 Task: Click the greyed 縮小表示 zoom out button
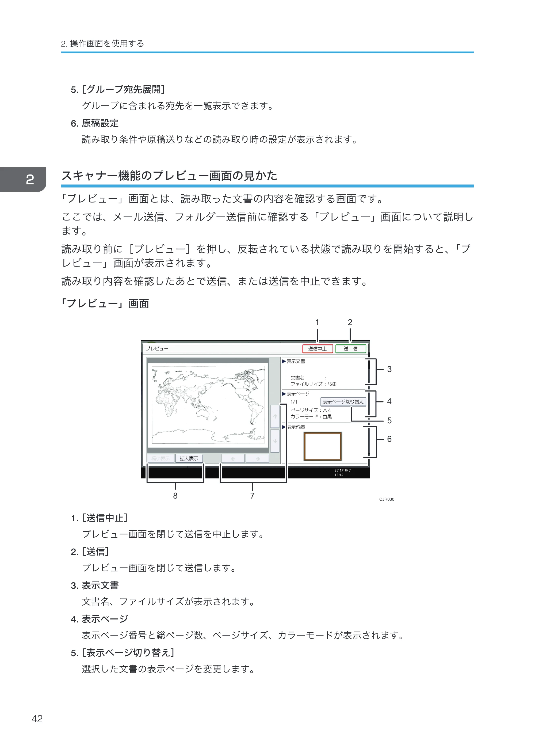coord(160,458)
